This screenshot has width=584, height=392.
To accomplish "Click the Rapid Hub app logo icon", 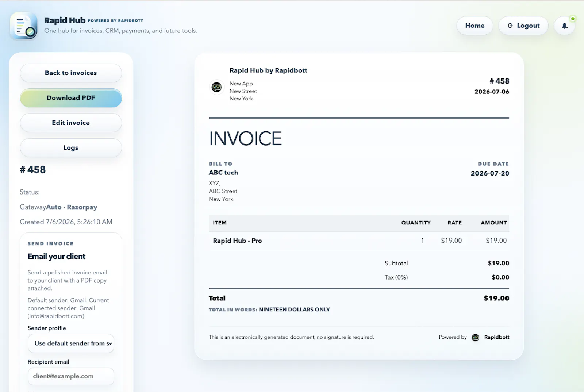I will click(x=24, y=26).
